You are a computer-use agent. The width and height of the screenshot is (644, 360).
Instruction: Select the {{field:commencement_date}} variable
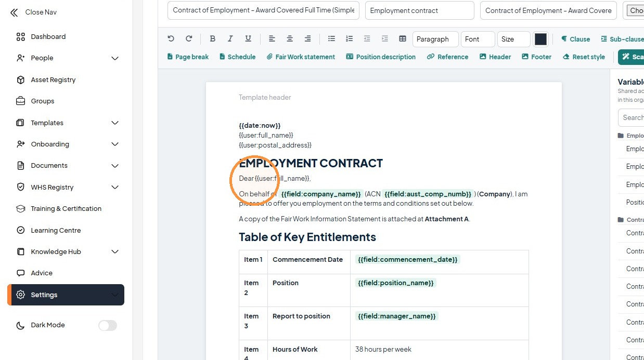pos(408,260)
